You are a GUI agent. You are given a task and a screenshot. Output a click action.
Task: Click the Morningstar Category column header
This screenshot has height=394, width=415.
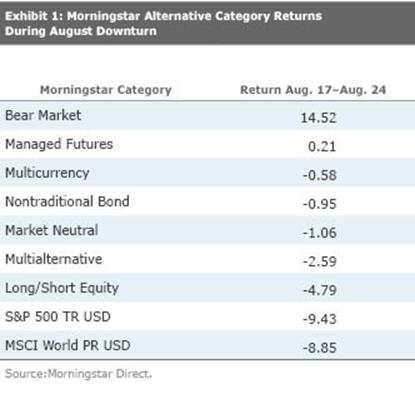tap(106, 90)
